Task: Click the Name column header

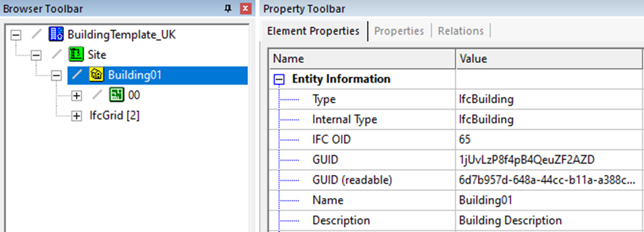Action: coord(362,59)
